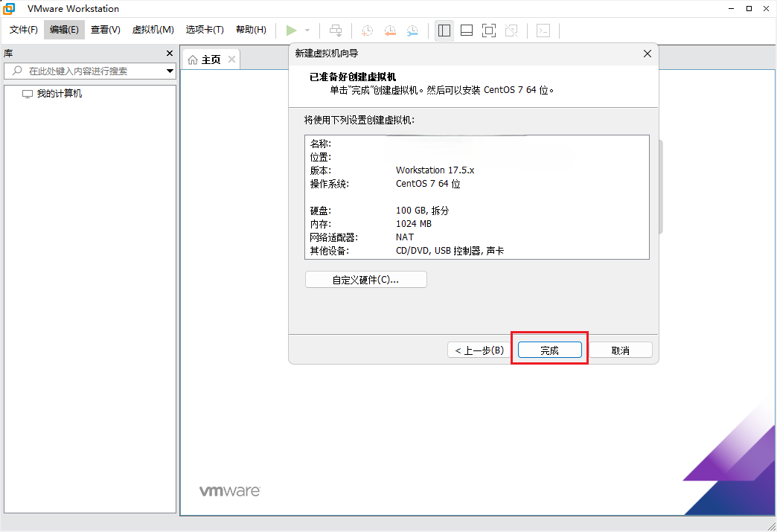Toggle the library sidebar view icon

(x=444, y=31)
